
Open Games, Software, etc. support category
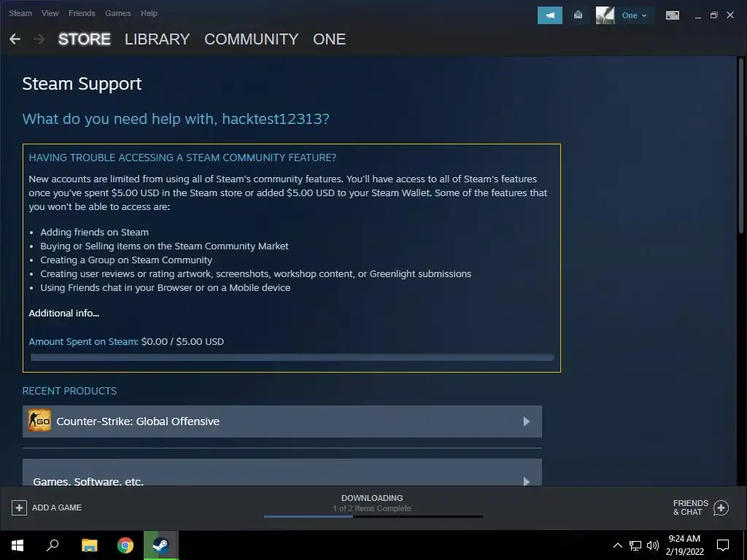tap(282, 472)
